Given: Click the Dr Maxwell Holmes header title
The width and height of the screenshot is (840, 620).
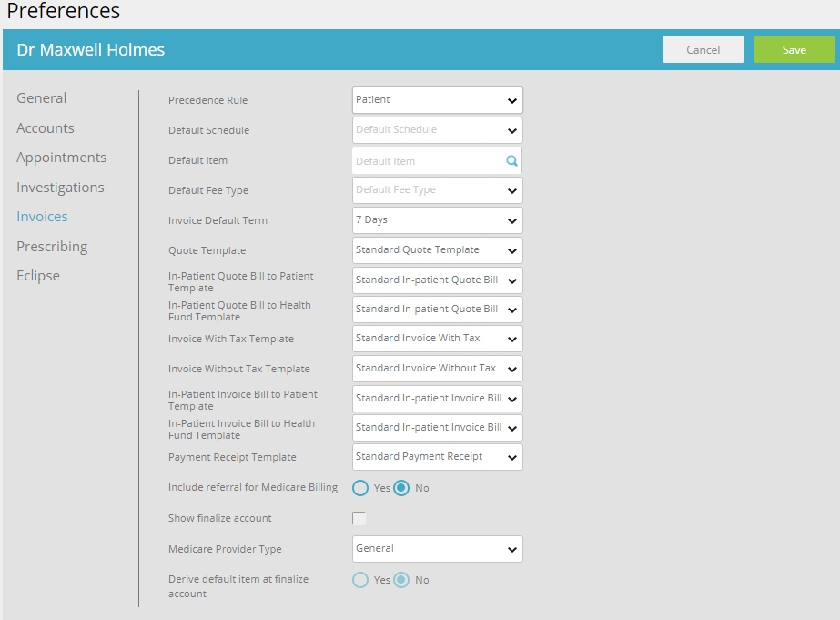Looking at the screenshot, I should point(90,50).
